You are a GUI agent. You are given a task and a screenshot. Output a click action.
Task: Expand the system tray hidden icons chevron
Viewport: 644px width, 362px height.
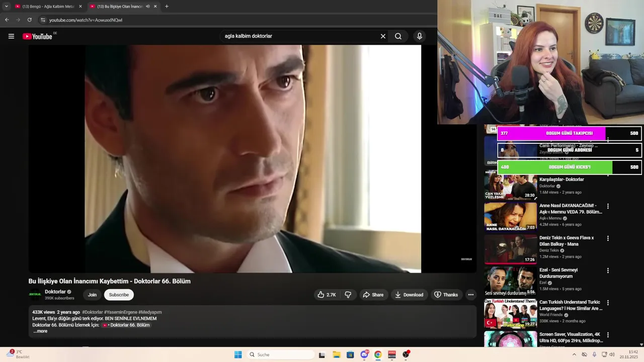click(x=574, y=354)
